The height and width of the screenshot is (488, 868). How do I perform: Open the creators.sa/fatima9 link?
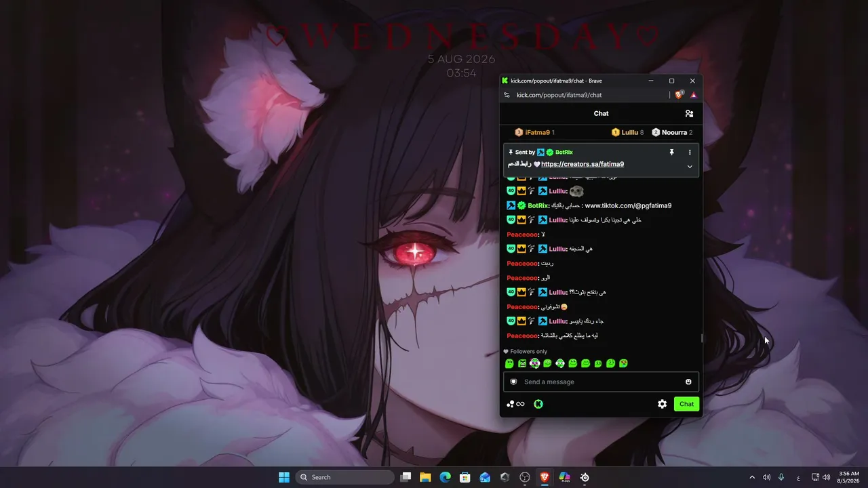(583, 164)
